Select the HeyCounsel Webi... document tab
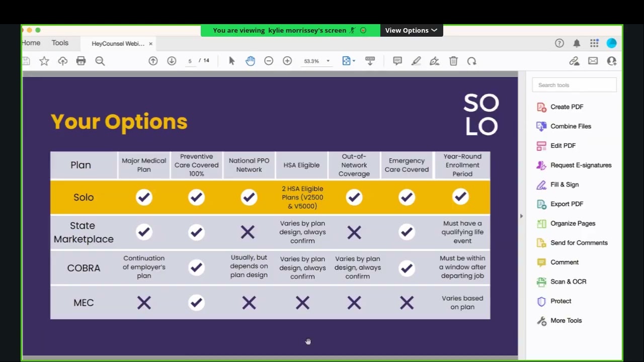Viewport: 644px width, 362px height. point(118,44)
